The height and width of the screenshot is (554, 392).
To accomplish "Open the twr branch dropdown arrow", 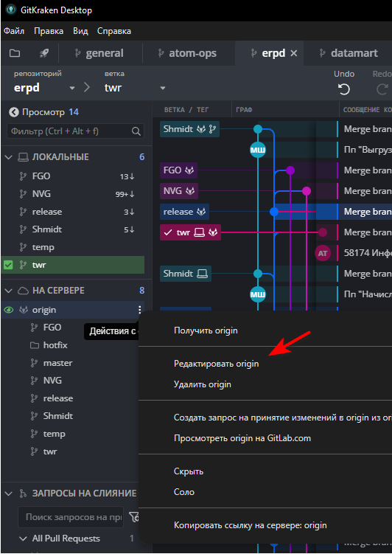I will pos(163,88).
